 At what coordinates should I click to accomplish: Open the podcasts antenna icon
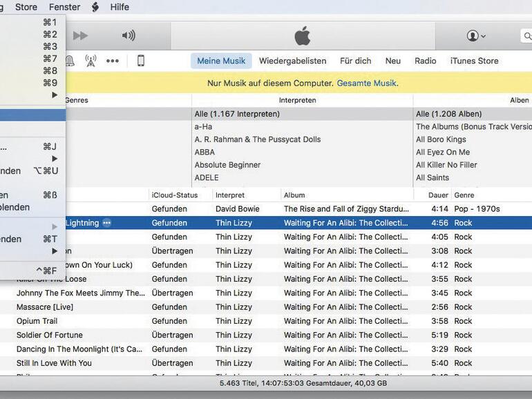tap(91, 61)
